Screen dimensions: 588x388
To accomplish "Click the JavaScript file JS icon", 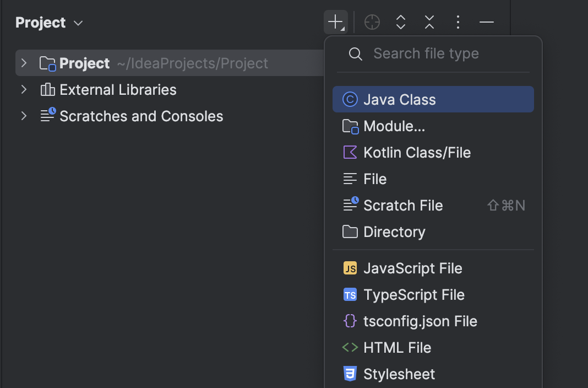I will [x=350, y=268].
